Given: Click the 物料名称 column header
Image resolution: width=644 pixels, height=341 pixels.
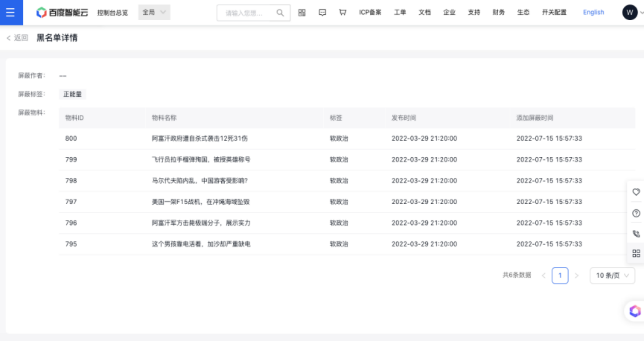Looking at the screenshot, I should pyautogui.click(x=164, y=118).
